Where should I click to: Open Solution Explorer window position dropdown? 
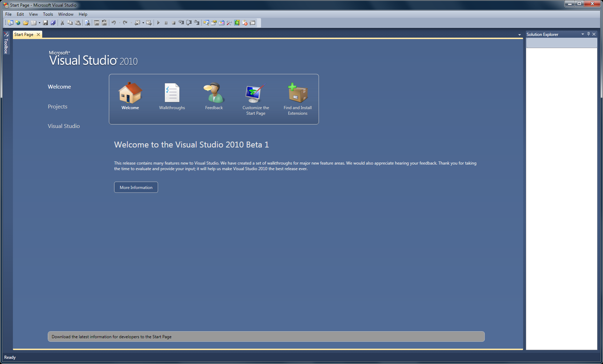582,34
